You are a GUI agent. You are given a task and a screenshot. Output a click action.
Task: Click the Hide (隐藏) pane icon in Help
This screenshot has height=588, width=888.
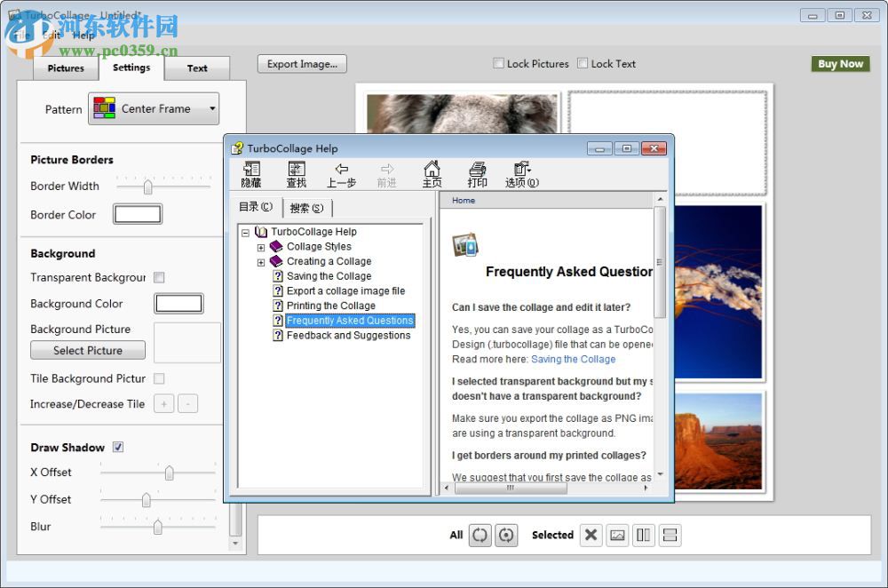pyautogui.click(x=251, y=174)
